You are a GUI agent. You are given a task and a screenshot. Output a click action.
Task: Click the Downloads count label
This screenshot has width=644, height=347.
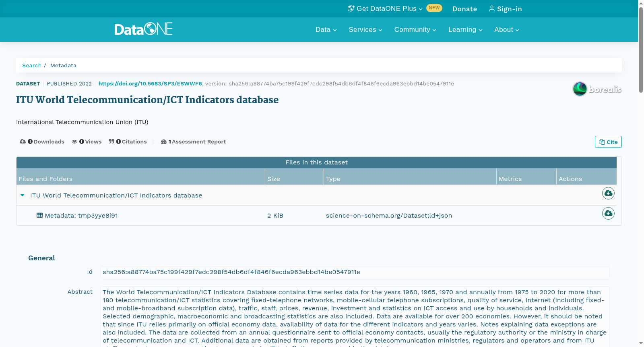(x=49, y=142)
